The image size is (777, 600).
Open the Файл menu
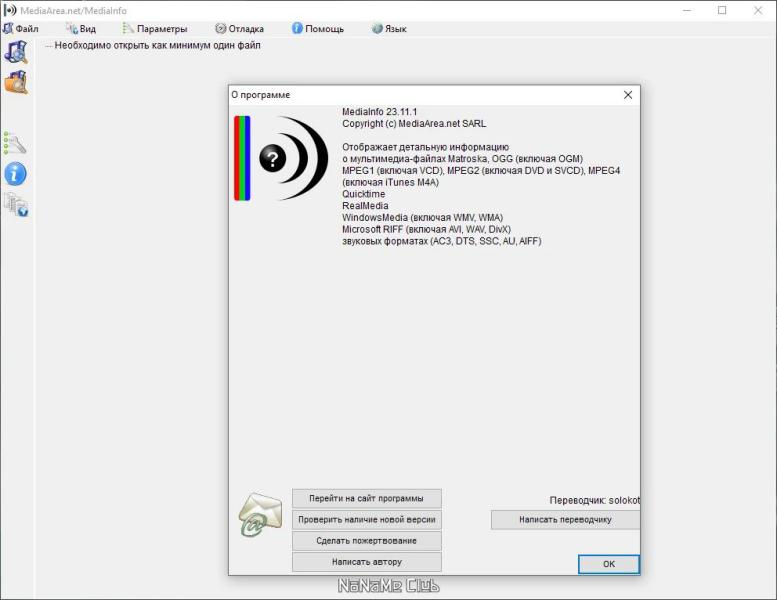[x=21, y=29]
